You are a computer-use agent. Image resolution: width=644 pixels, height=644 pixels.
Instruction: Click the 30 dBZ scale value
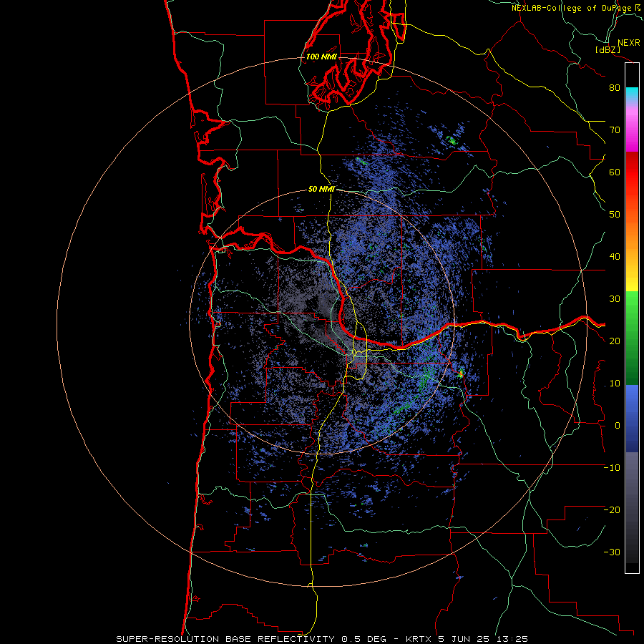click(615, 299)
